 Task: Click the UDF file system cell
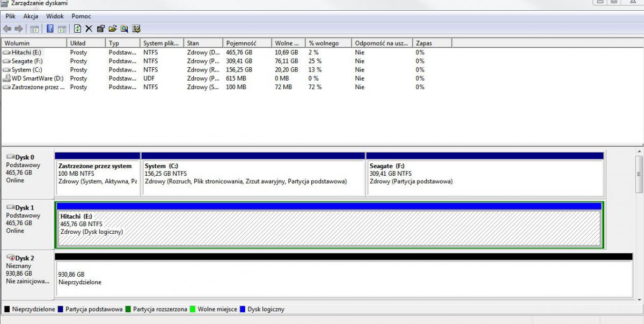149,78
